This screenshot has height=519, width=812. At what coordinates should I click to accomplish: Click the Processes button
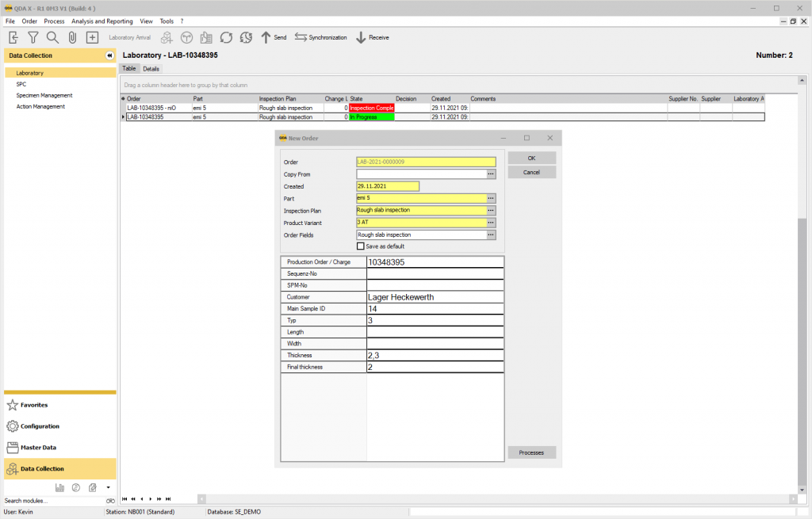coord(531,452)
